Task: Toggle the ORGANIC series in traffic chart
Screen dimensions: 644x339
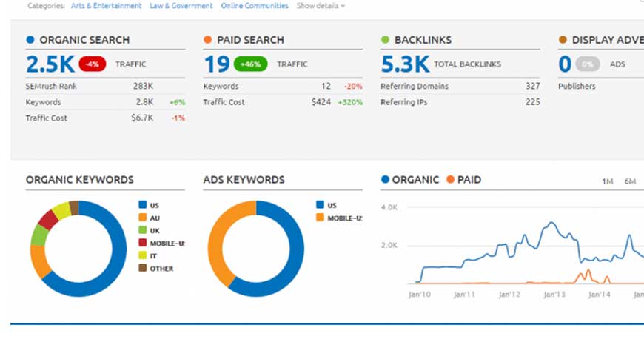Action: click(410, 180)
